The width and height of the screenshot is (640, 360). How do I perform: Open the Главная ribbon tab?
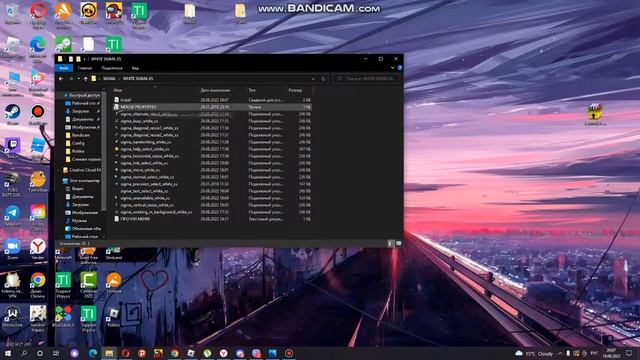pos(85,68)
